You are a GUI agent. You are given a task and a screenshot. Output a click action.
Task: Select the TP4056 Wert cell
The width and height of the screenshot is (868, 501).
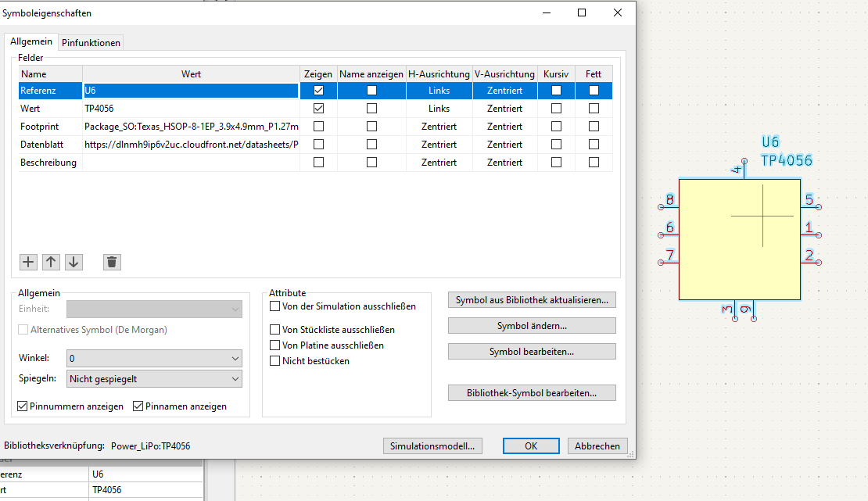tap(191, 109)
